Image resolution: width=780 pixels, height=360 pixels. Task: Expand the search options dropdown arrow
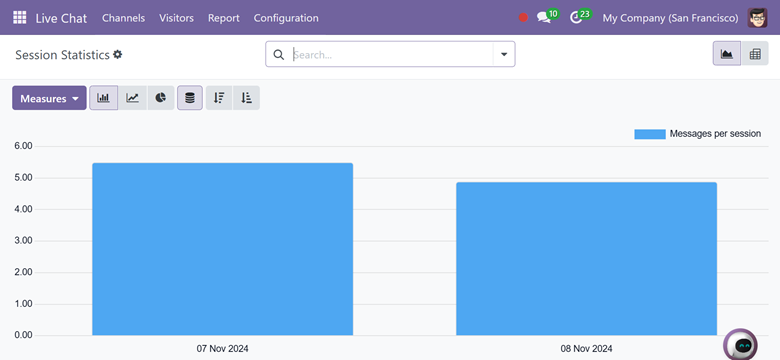coord(504,54)
